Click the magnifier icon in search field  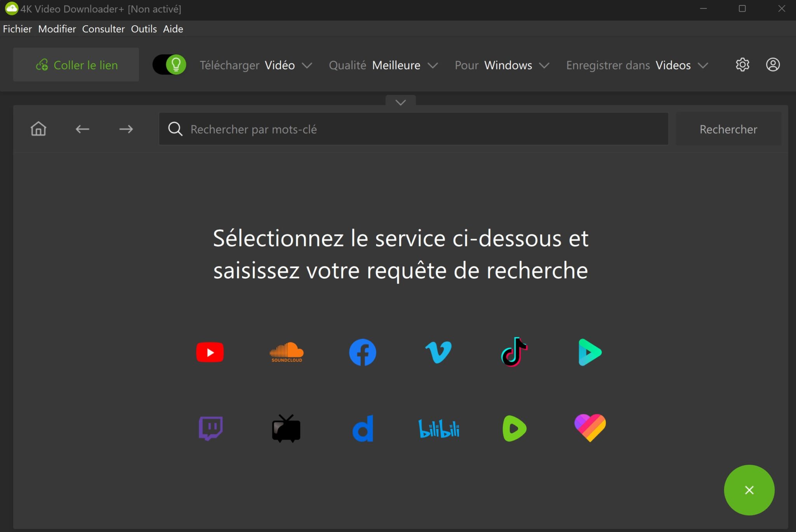[175, 129]
